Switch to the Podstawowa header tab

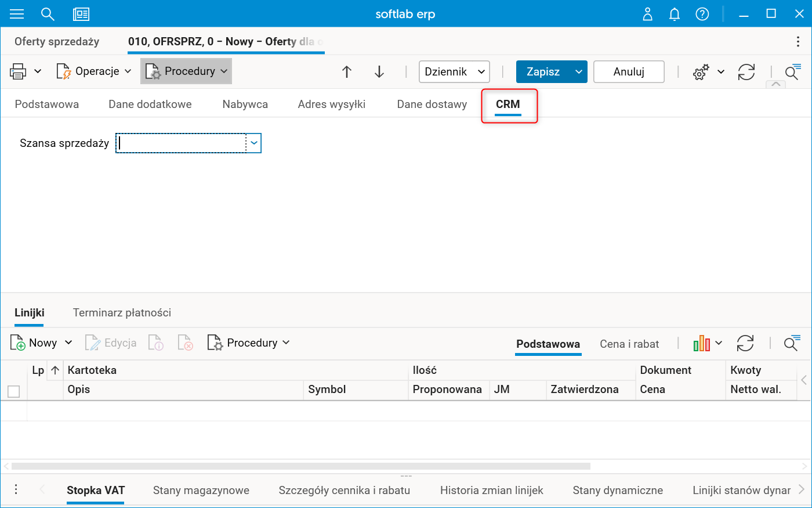[47, 105]
